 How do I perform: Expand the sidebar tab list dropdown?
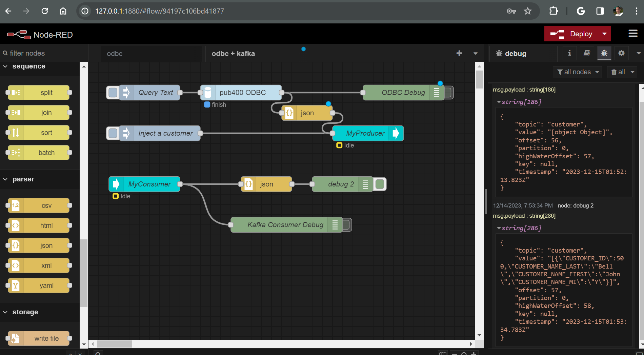[x=639, y=53]
